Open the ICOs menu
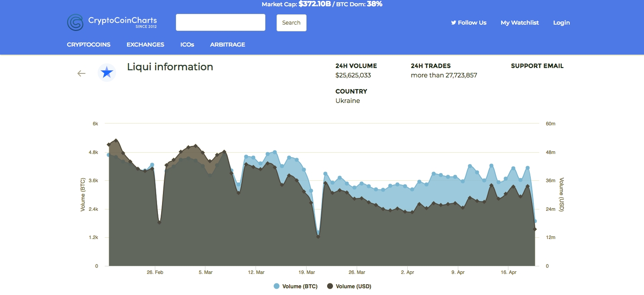This screenshot has width=644, height=295. pos(187,45)
